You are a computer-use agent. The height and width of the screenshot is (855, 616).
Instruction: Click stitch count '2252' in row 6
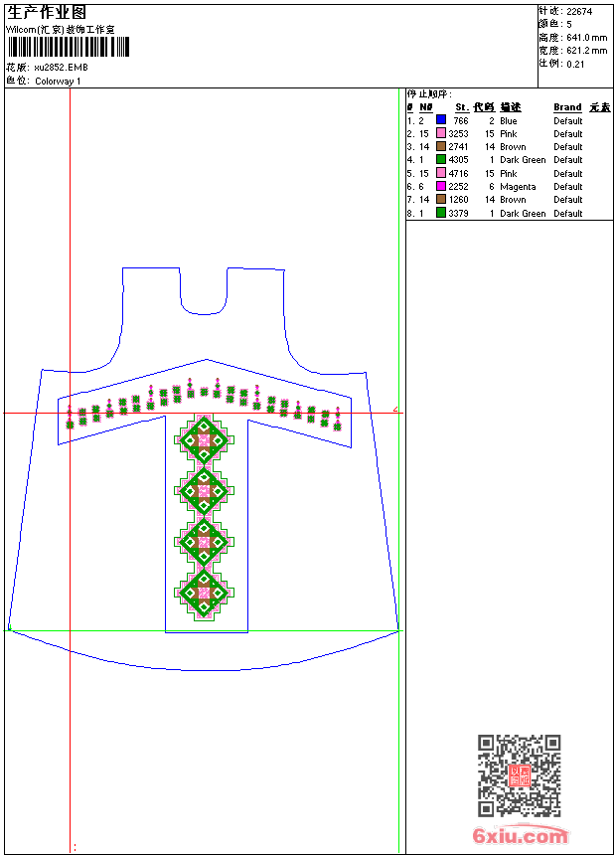coord(458,187)
